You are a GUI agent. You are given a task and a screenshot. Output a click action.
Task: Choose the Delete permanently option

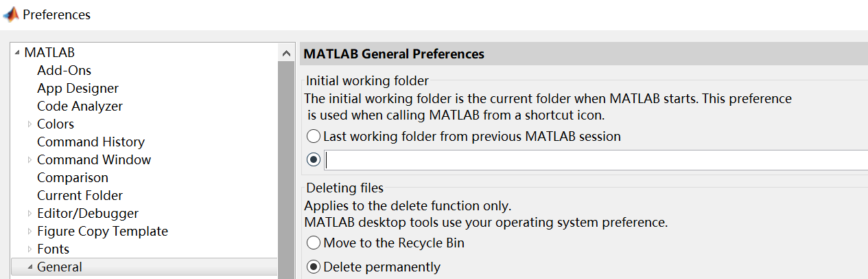pos(314,267)
